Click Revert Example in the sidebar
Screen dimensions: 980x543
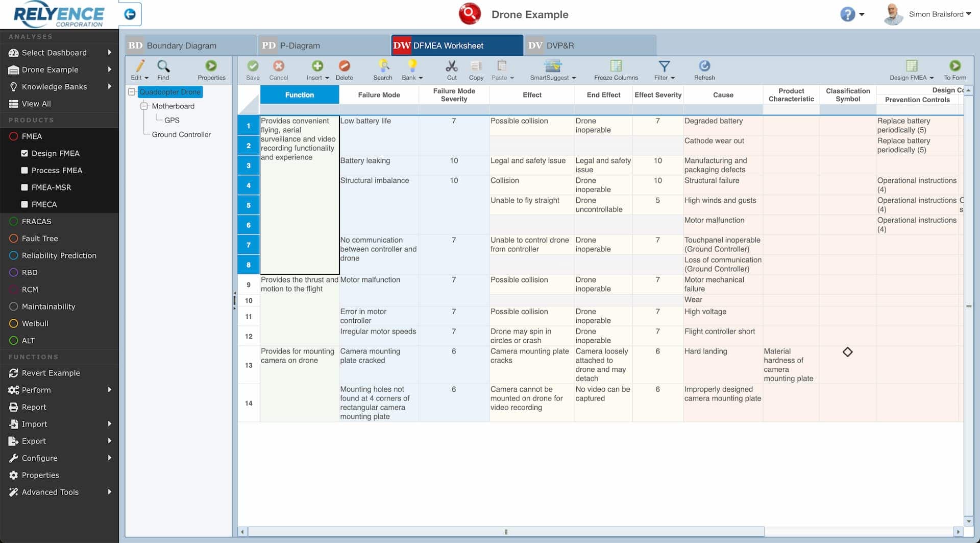(51, 373)
